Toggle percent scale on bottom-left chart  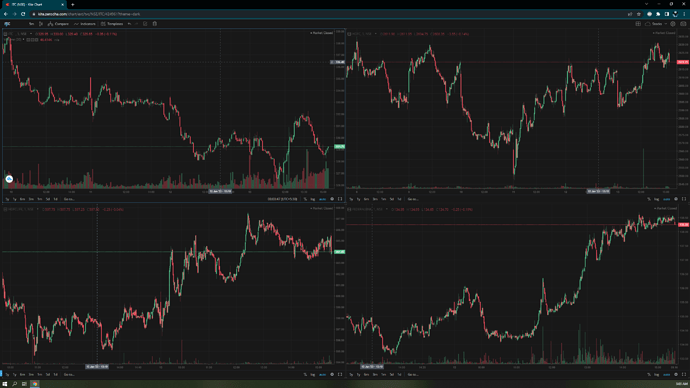coord(305,374)
